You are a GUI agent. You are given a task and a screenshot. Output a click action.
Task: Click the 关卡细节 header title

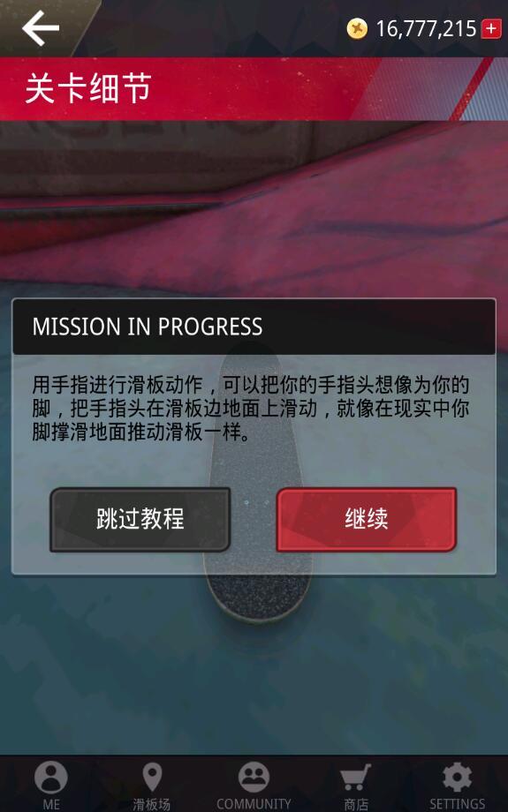pyautogui.click(x=88, y=88)
